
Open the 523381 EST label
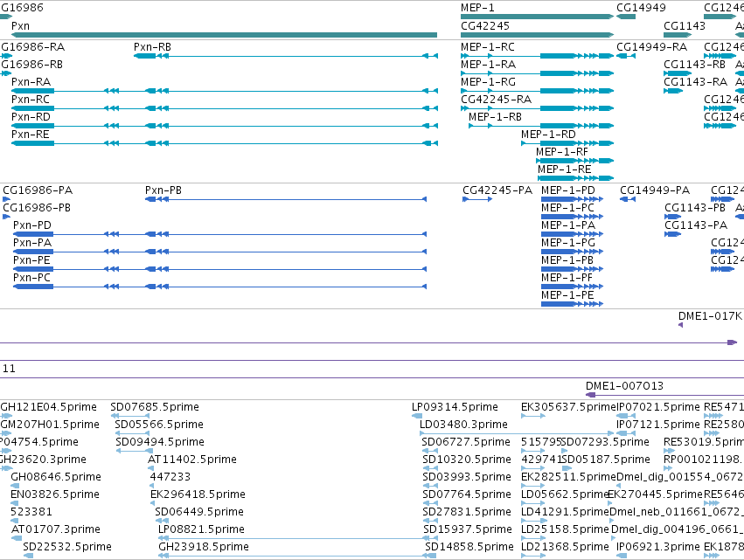pyautogui.click(x=31, y=513)
